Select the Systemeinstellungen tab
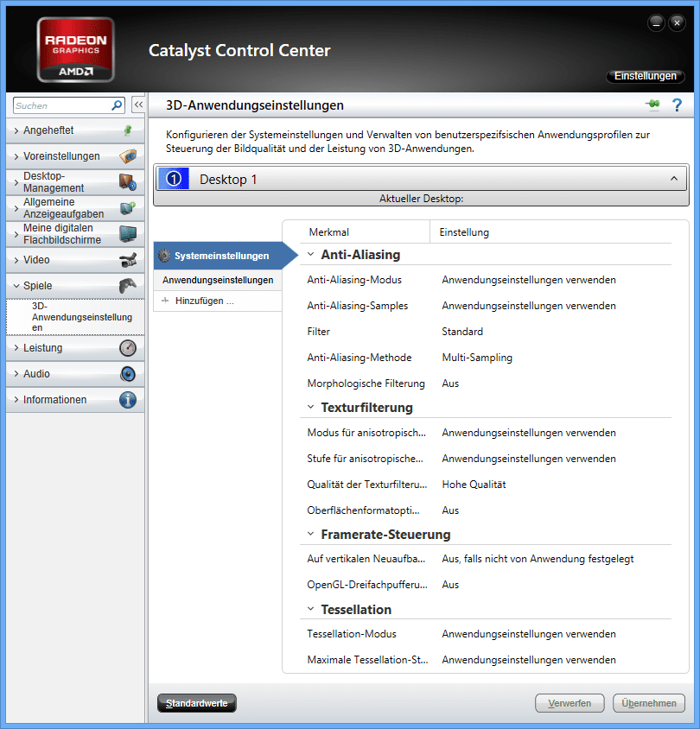 point(226,256)
